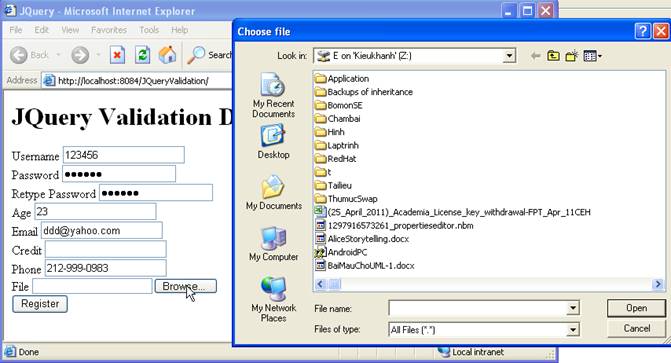This screenshot has height=363, width=671.
Task: Click the Register button
Action: (40, 304)
